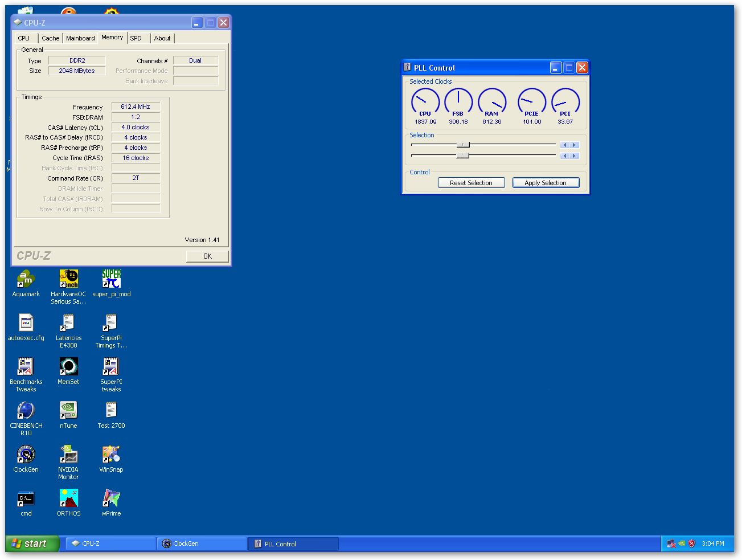Select the autoexec.cfg file icon
The width and height of the screenshot is (742, 560).
pyautogui.click(x=26, y=323)
